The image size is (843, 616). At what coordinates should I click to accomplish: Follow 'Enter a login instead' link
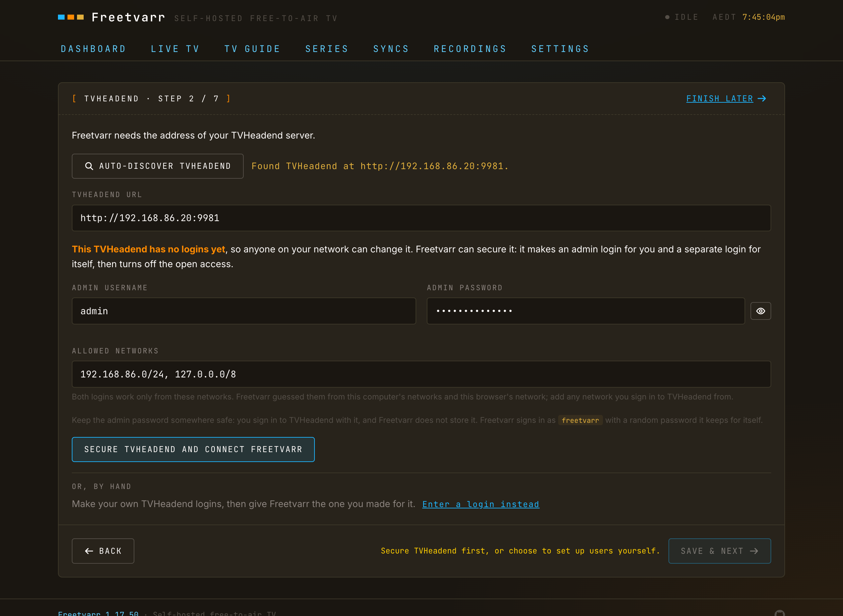pos(481,504)
